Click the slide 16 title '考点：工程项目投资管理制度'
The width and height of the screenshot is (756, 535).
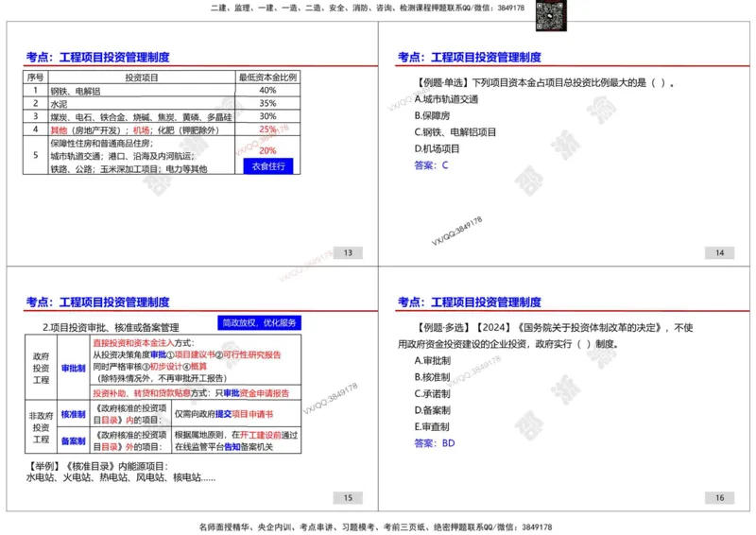(469, 302)
